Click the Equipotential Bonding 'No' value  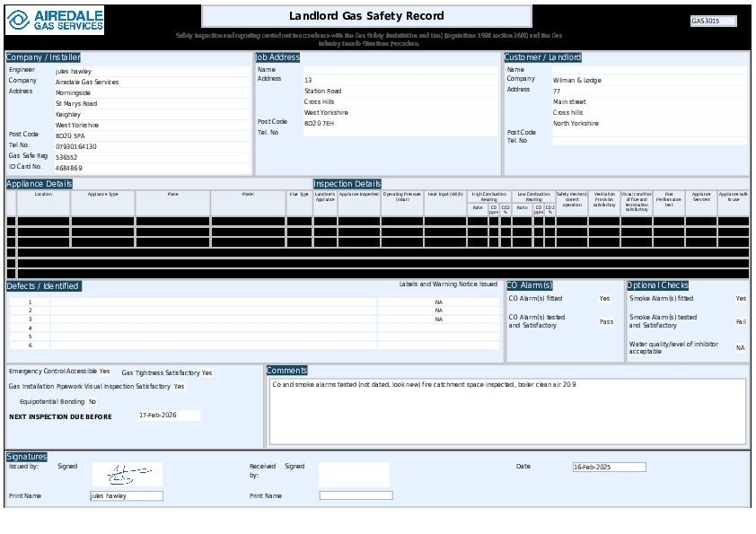click(x=92, y=401)
